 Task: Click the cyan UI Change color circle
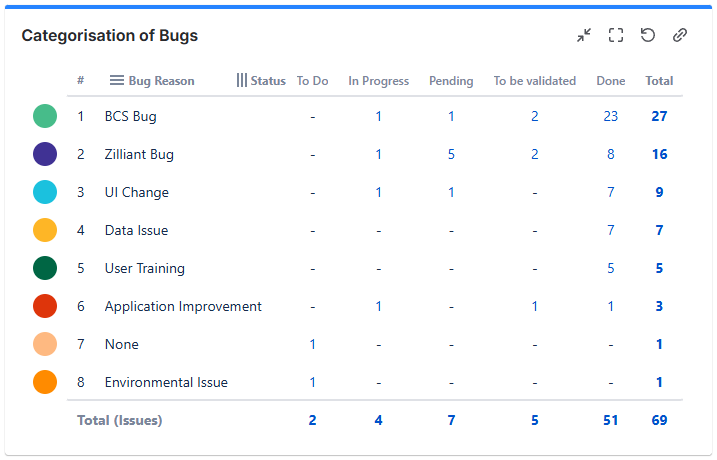45,192
